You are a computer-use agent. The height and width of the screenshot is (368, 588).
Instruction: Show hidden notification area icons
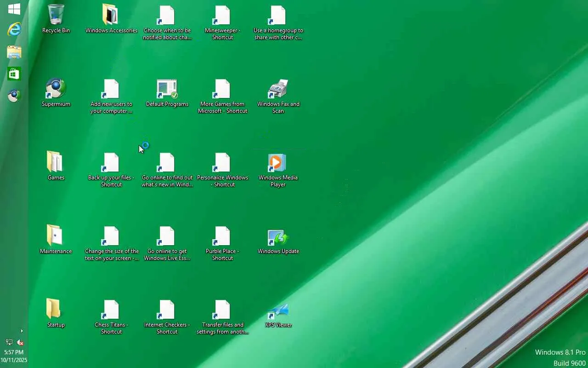click(22, 331)
